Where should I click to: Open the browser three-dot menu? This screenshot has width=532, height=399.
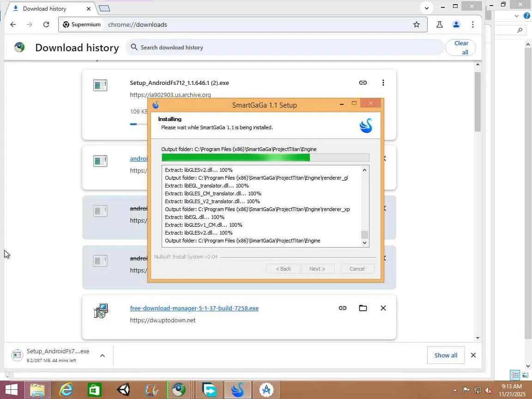pyautogui.click(x=472, y=24)
